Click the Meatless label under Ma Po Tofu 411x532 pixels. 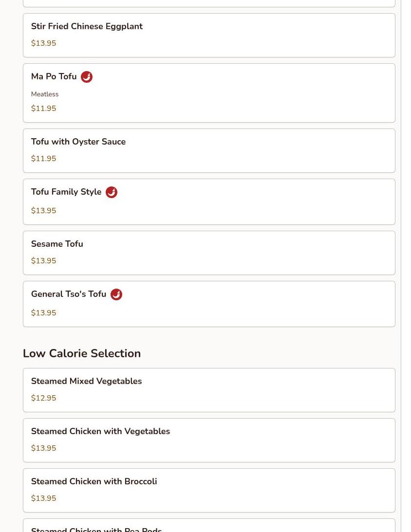[45, 94]
